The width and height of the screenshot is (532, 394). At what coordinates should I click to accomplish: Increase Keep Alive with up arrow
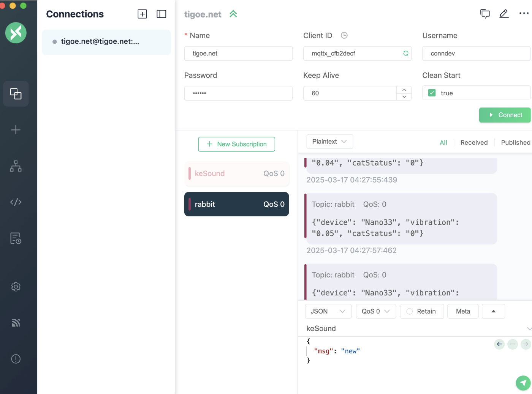click(404, 90)
